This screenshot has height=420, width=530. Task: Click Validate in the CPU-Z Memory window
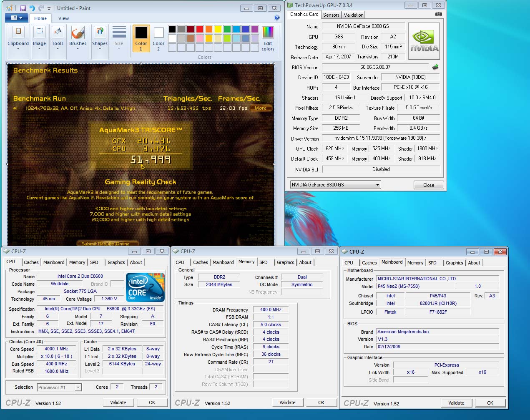[287, 402]
